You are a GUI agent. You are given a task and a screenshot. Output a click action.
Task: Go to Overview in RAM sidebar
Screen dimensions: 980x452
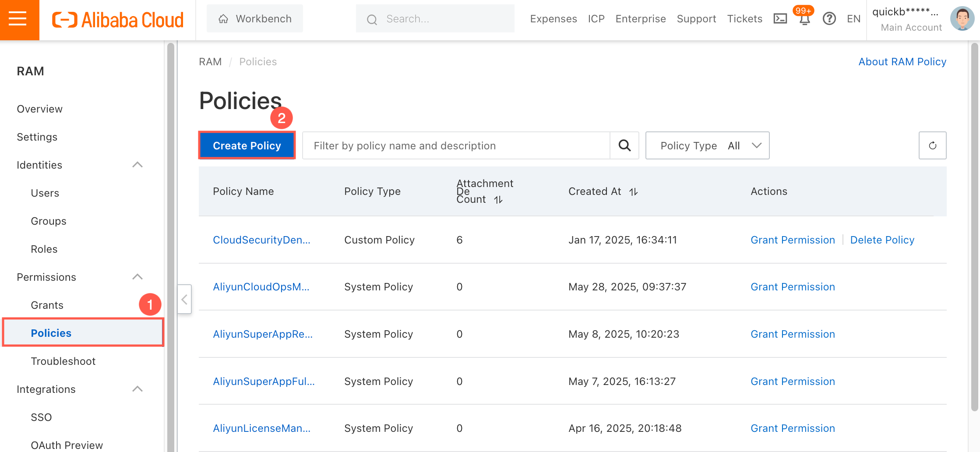(39, 109)
